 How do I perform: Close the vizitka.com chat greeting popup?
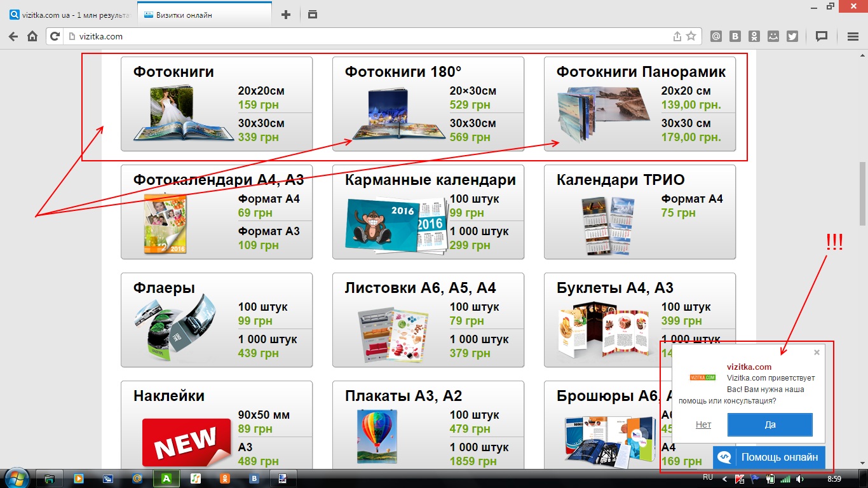point(817,353)
